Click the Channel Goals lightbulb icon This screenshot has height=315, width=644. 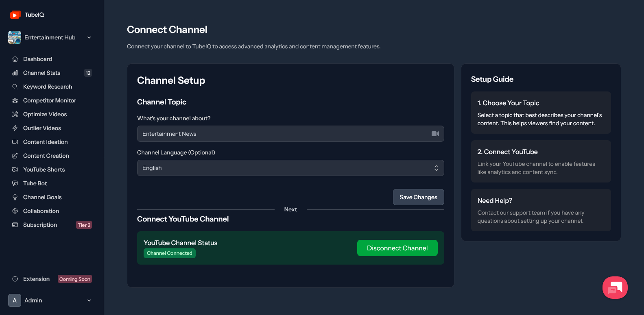[15, 197]
